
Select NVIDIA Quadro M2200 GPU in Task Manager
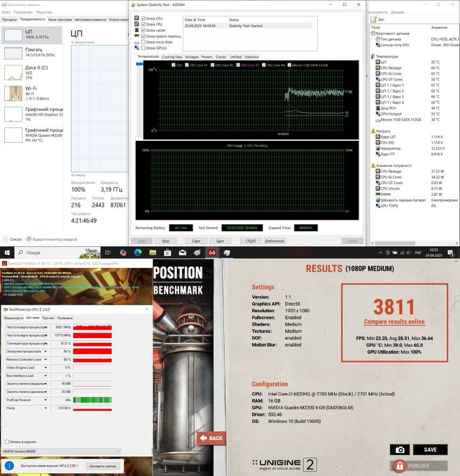[x=32, y=135]
